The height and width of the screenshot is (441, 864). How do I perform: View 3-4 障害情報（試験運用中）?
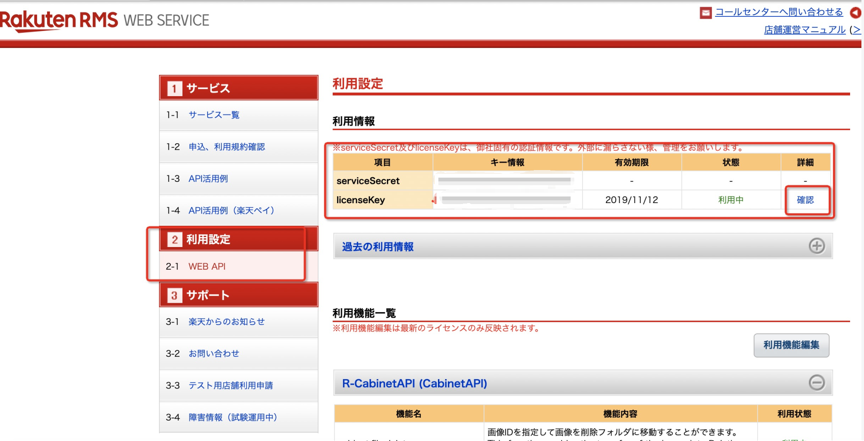(232, 418)
